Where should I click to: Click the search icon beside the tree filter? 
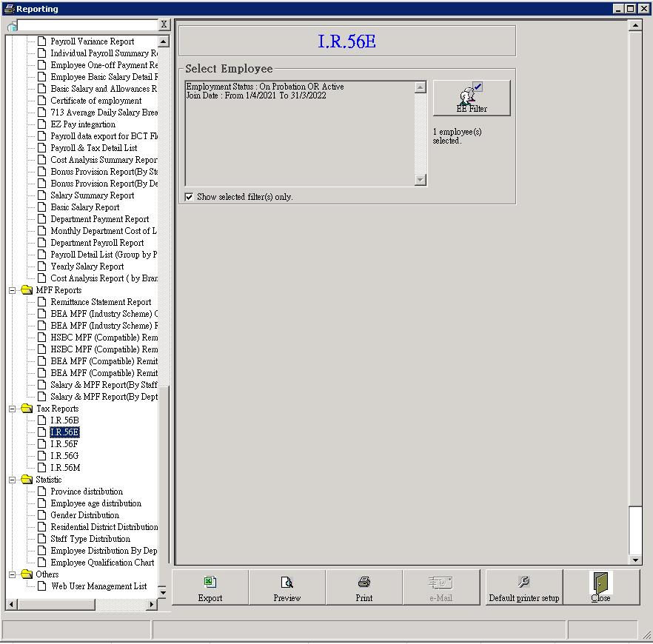(12, 26)
